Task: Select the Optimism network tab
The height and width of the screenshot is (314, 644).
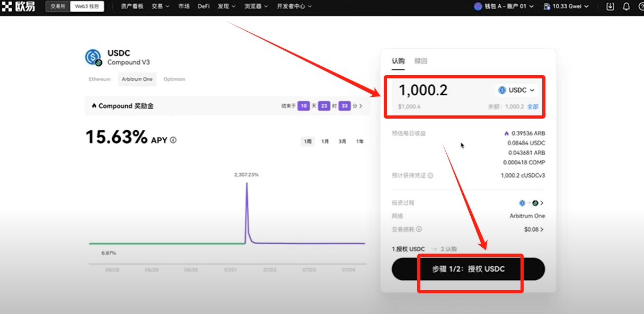Action: [174, 79]
